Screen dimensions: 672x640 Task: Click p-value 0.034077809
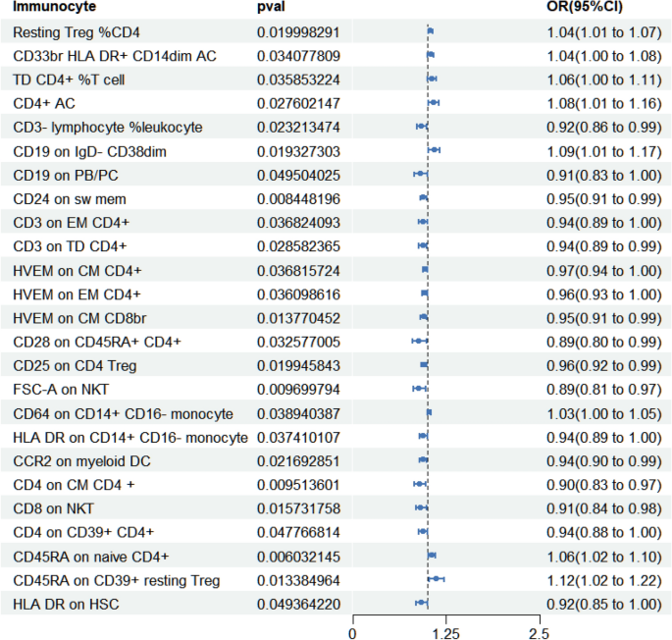[x=298, y=56]
